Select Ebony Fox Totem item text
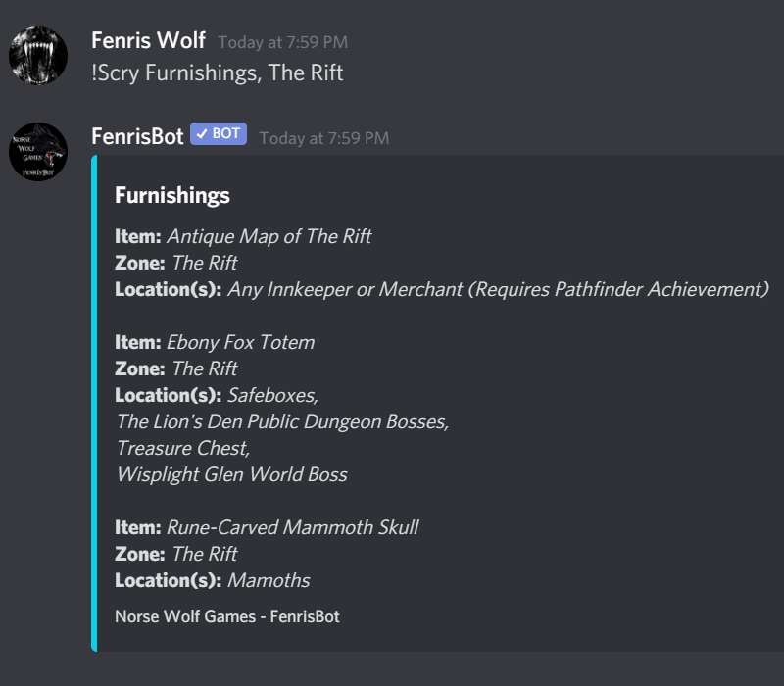Image resolution: width=784 pixels, height=686 pixels. click(x=240, y=342)
